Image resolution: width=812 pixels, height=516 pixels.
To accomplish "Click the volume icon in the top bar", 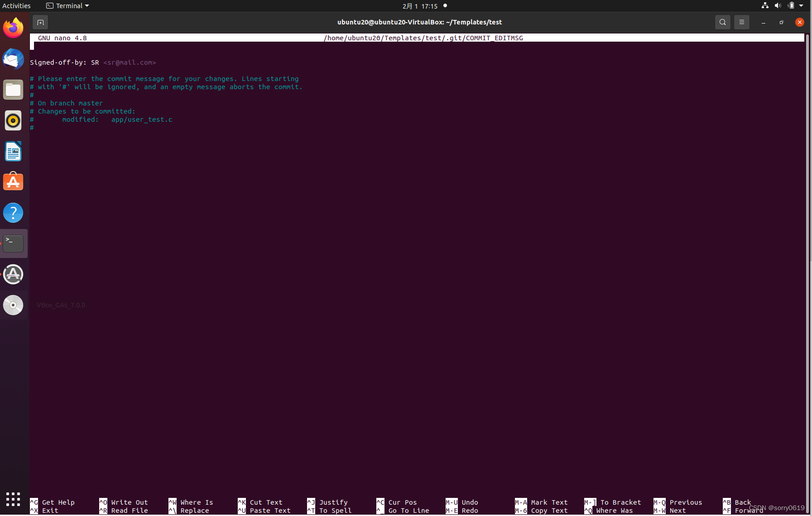I will (x=778, y=5).
